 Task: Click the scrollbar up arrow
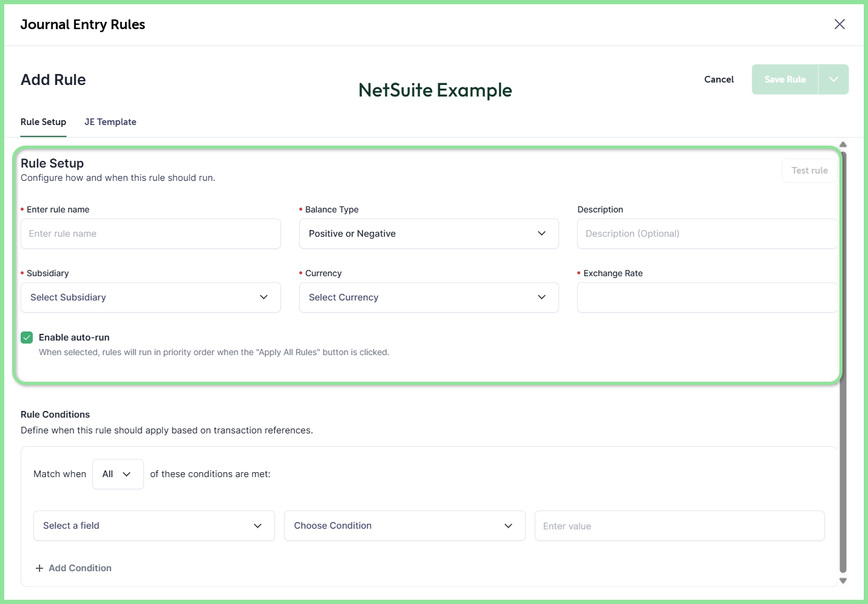(843, 144)
